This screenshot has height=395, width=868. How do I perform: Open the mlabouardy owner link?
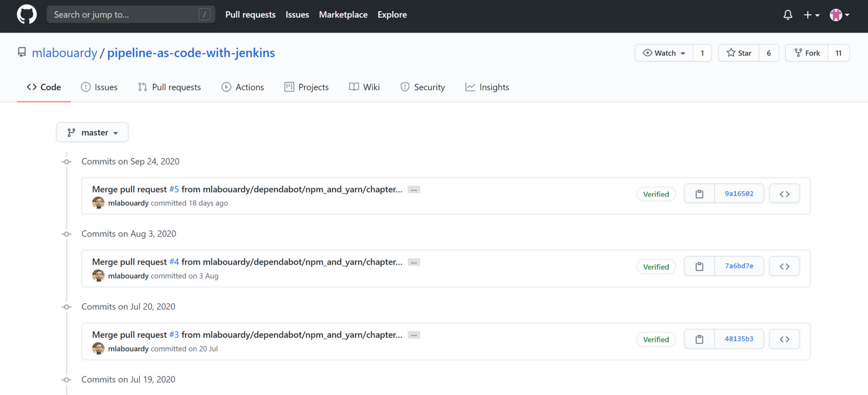click(65, 53)
